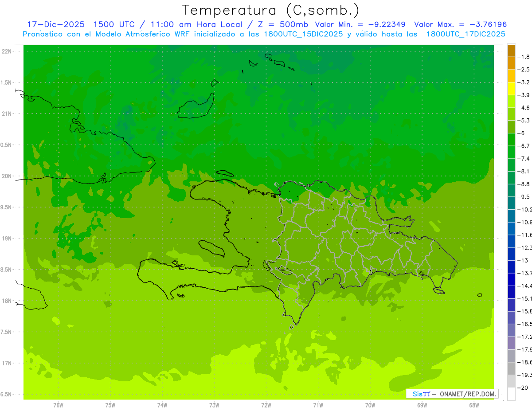Click the "69W" longitude label
Screen dimensions: 532x411
point(422,405)
